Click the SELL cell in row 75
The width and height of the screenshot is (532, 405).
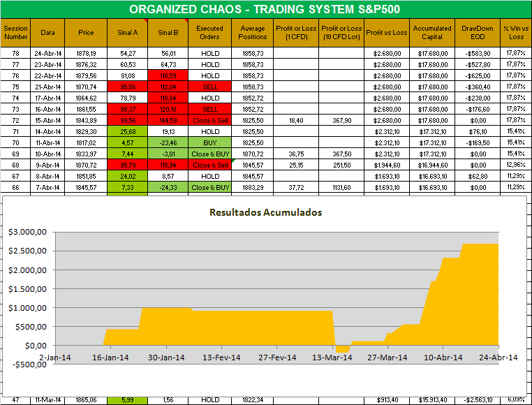click(x=209, y=87)
